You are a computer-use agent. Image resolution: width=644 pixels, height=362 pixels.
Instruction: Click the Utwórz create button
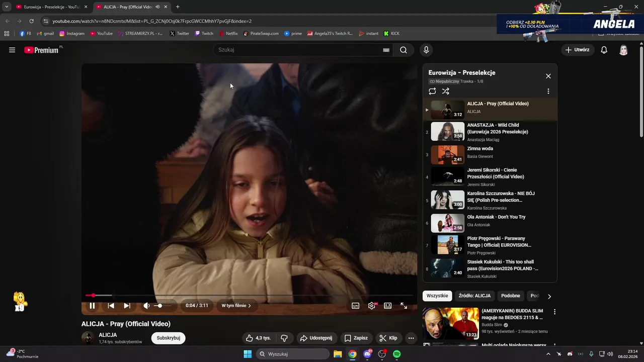578,50
